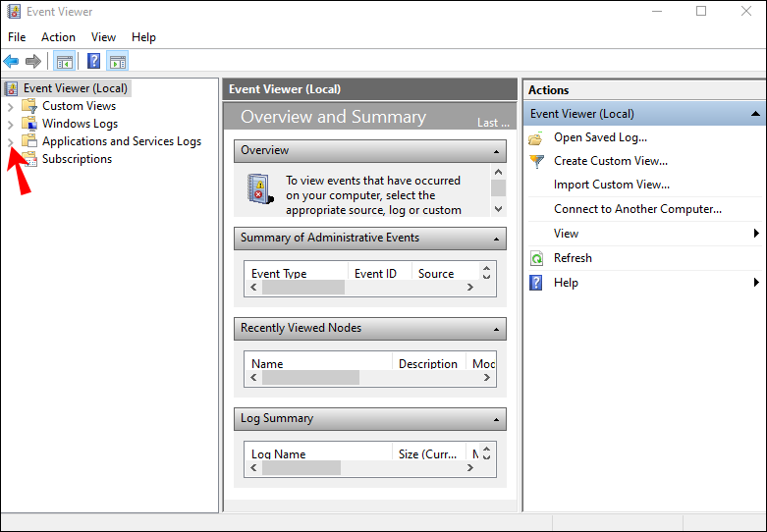The image size is (767, 532).
Task: Click Connect to Another Computer link
Action: (637, 209)
